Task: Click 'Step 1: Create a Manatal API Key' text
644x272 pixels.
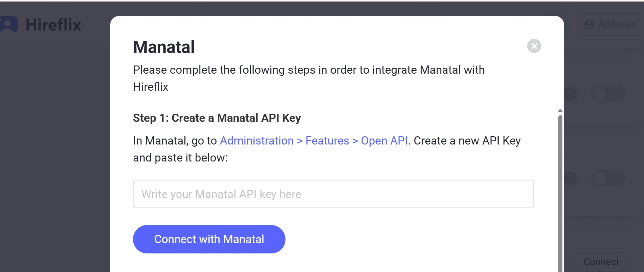Action: (x=217, y=118)
